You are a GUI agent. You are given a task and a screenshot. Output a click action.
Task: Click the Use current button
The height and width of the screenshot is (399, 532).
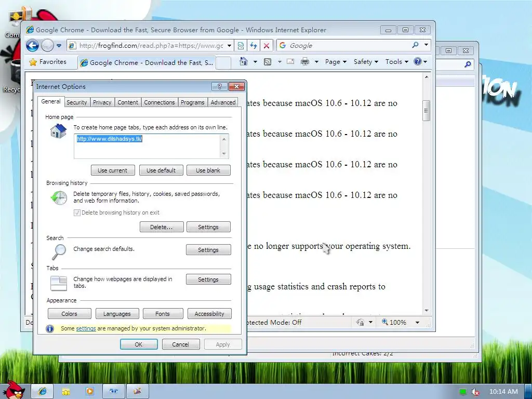pyautogui.click(x=113, y=170)
